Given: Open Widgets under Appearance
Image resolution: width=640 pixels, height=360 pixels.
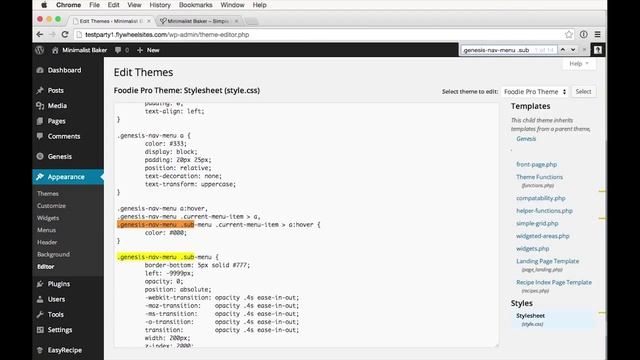Looking at the screenshot, I should [x=48, y=218].
